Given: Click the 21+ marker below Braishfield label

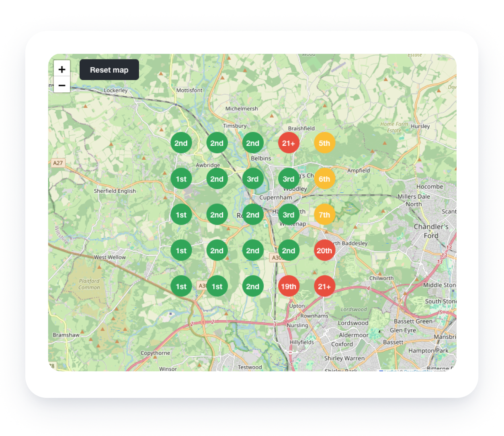Looking at the screenshot, I should tap(289, 143).
